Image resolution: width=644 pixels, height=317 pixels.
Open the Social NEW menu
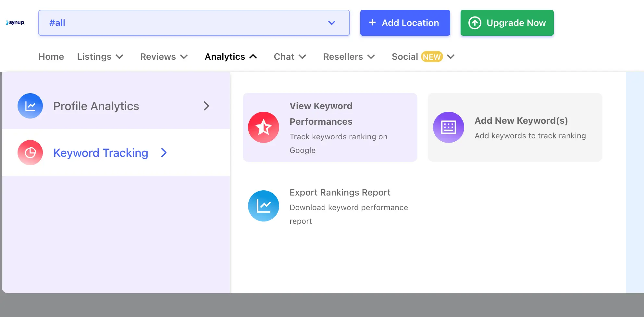click(x=423, y=57)
